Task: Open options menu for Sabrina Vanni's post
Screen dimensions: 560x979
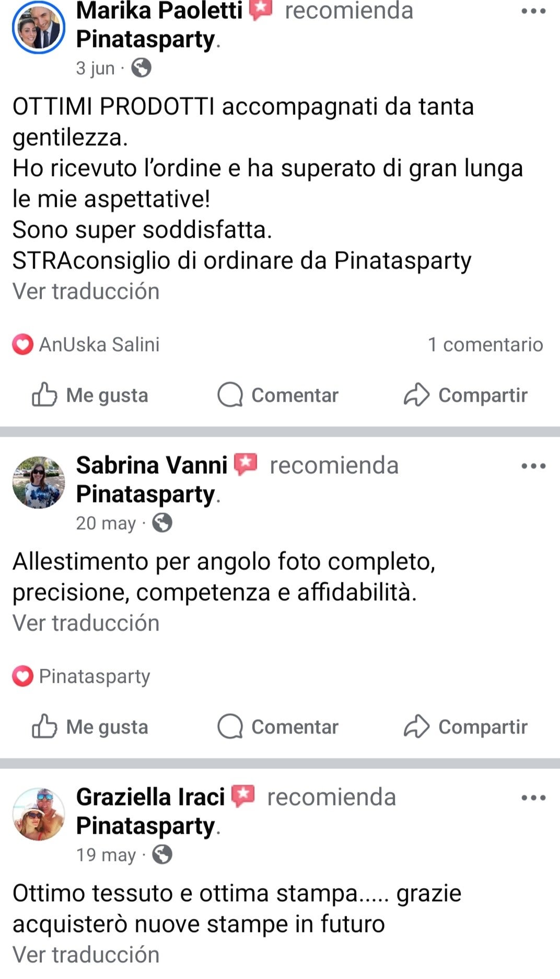Action: (x=533, y=466)
